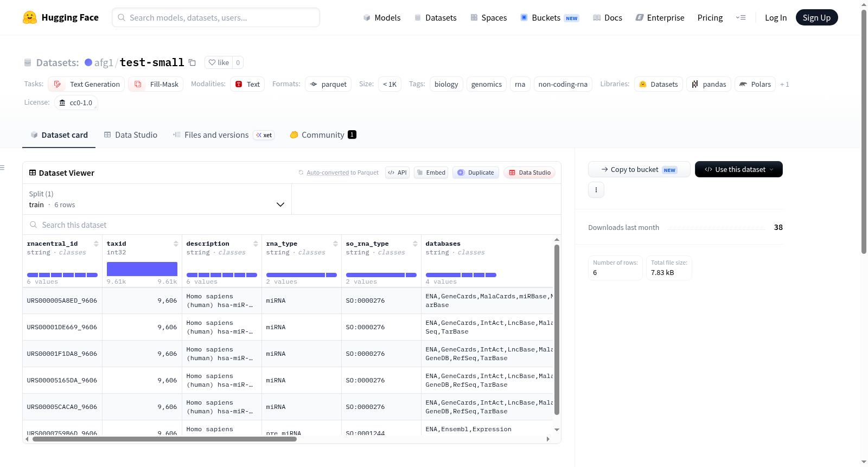The height and width of the screenshot is (467, 868).
Task: Go to Datasets in the navigation
Action: pos(435,17)
